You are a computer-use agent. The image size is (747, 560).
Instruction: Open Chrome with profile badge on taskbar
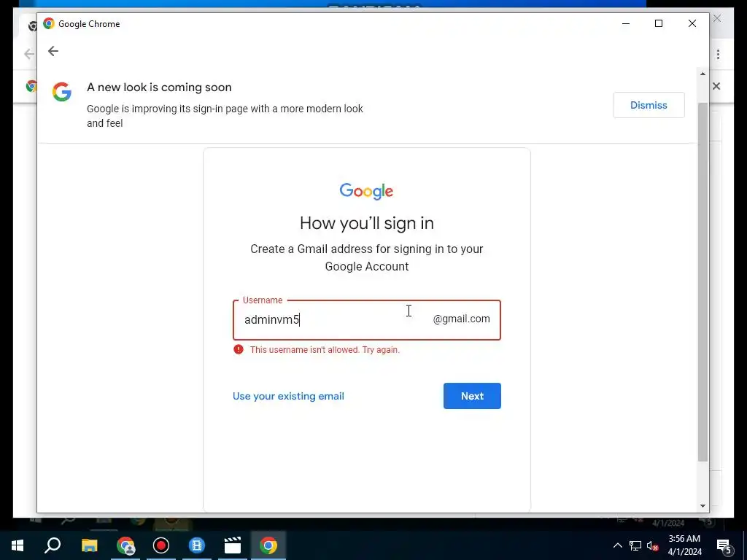tap(125, 545)
